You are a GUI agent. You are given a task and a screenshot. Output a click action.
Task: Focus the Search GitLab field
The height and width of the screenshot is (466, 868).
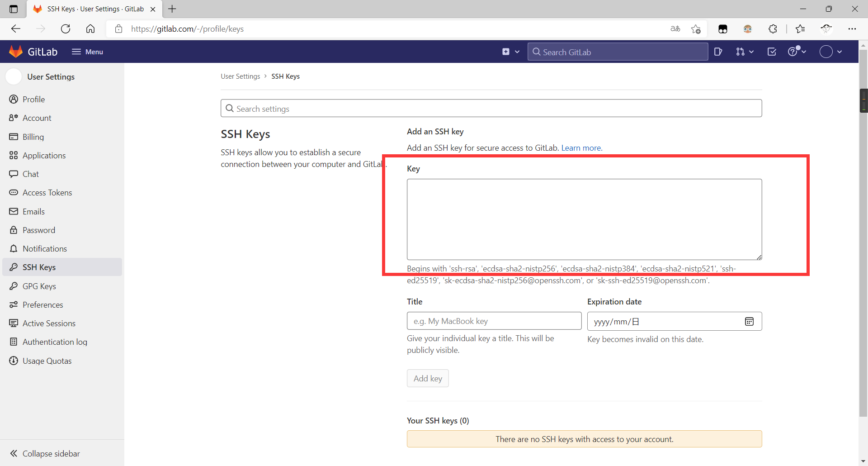618,52
